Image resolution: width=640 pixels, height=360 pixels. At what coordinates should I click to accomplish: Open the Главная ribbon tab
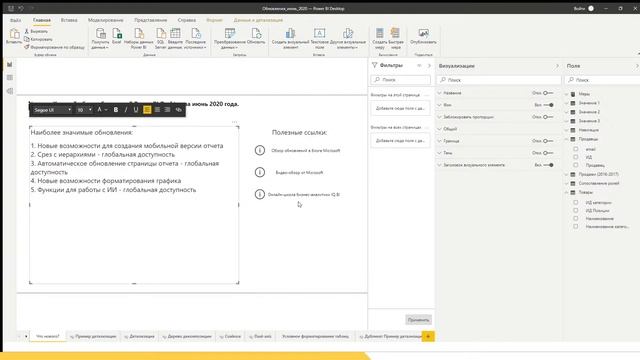pos(42,20)
